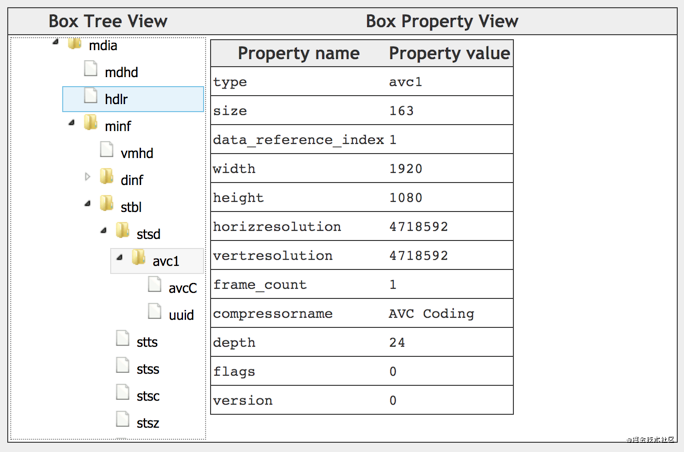This screenshot has width=684, height=452.
Task: Click the mdia folder icon
Action: point(75,43)
